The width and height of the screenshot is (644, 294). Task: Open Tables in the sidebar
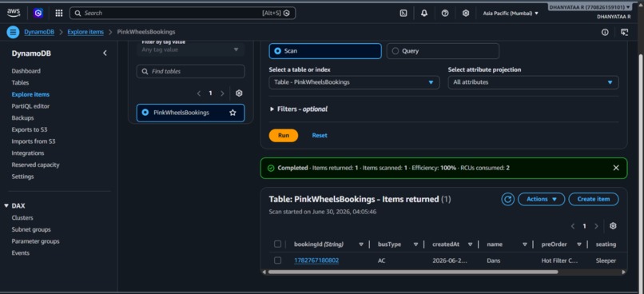pos(21,82)
